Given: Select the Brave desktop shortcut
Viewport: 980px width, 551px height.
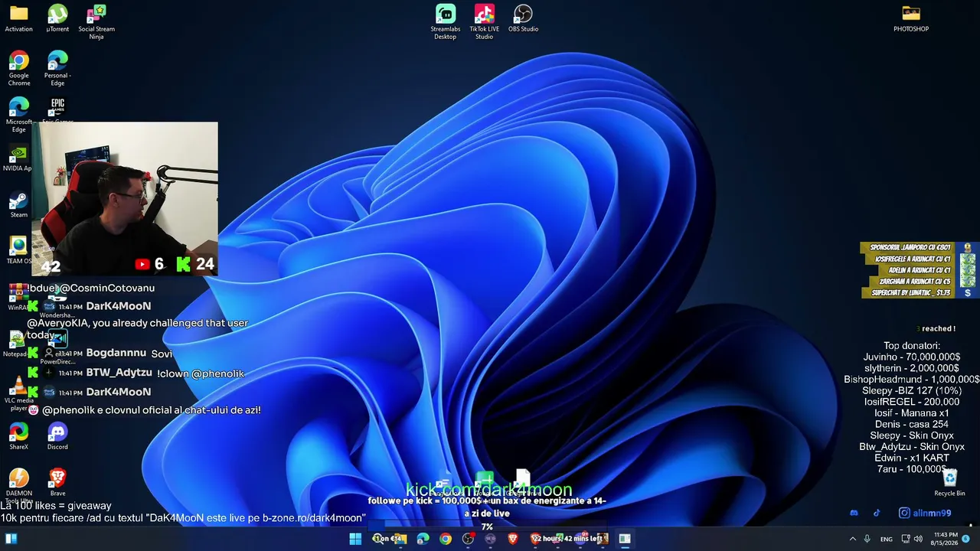Looking at the screenshot, I should coord(57,483).
